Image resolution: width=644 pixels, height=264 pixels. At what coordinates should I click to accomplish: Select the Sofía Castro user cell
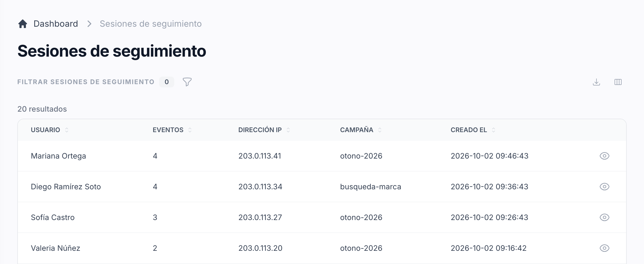[x=53, y=217]
